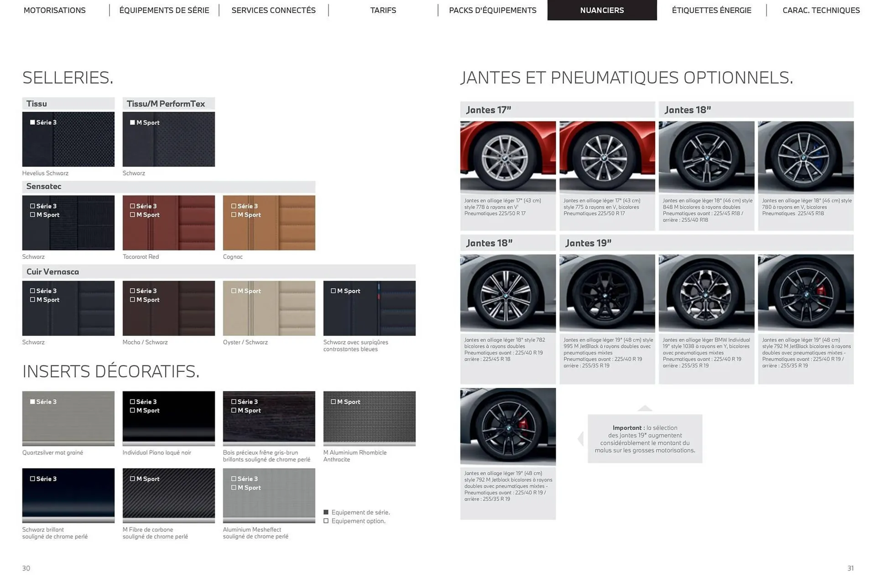The height and width of the screenshot is (588, 876).
Task: Select Quartzsilver mat grainé decorative insert
Action: click(x=68, y=418)
